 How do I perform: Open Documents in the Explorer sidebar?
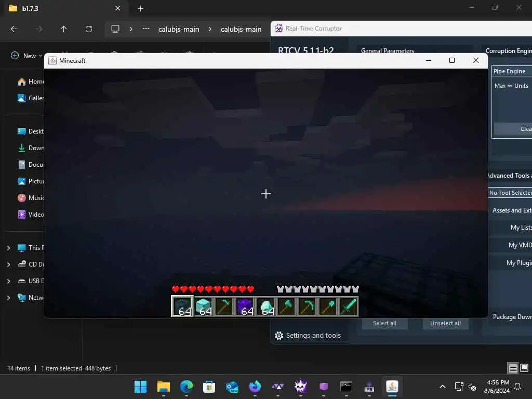tap(31, 165)
